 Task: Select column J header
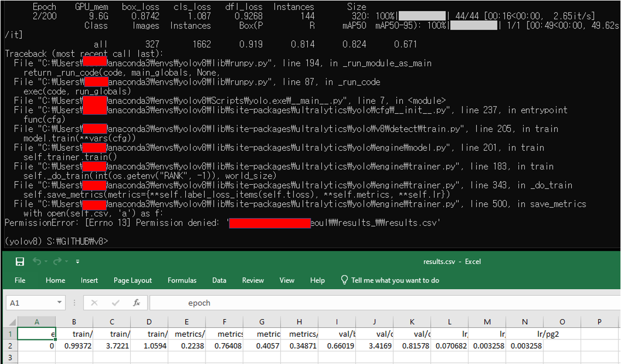[x=374, y=321]
